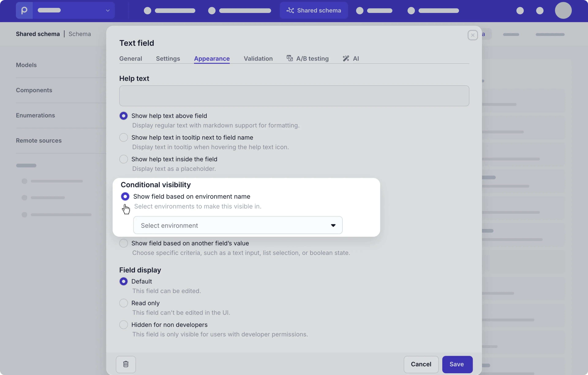Screen dimensions: 588x375
Task: Select 'Hidden for non developers' option
Action: 124,324
